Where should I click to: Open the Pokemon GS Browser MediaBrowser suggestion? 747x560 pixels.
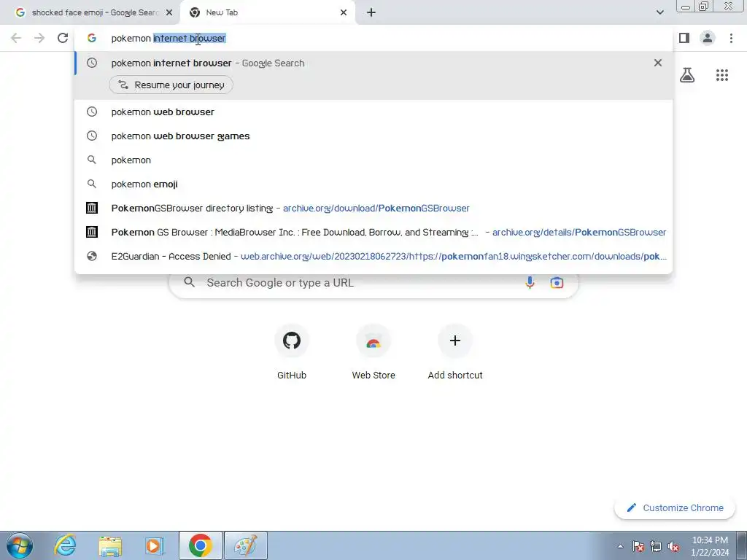[373, 233]
